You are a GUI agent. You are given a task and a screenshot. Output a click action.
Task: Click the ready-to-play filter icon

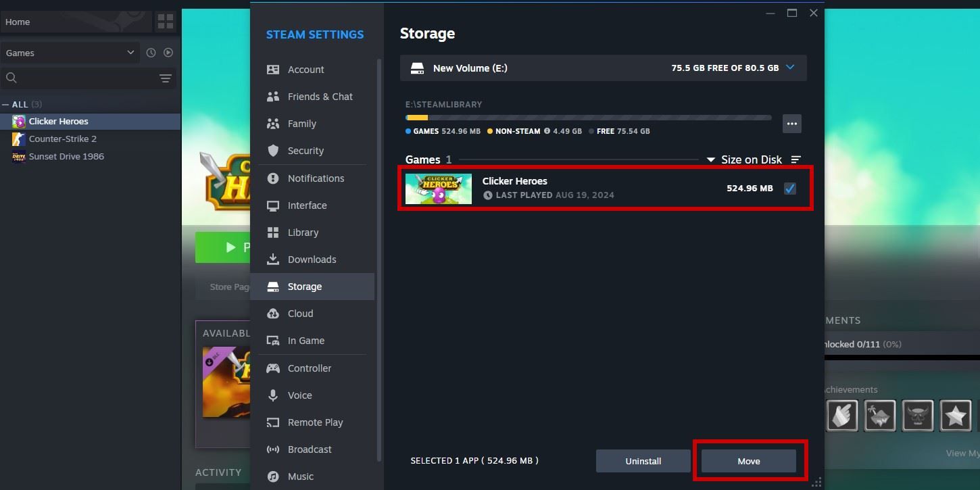click(x=168, y=53)
